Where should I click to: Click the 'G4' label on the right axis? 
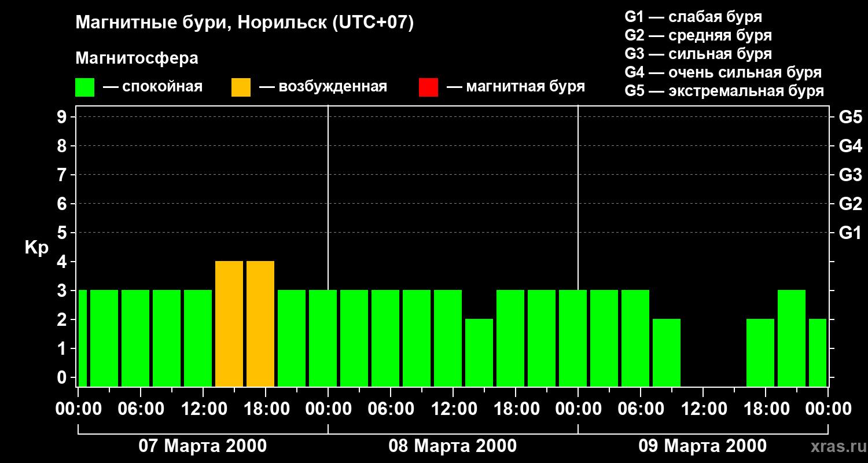(x=851, y=146)
